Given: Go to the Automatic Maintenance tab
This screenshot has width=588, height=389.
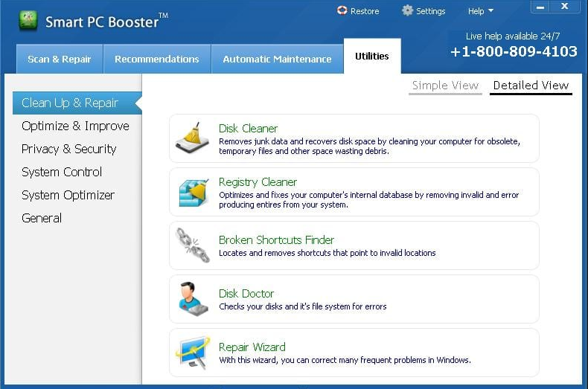Looking at the screenshot, I should coord(277,60).
